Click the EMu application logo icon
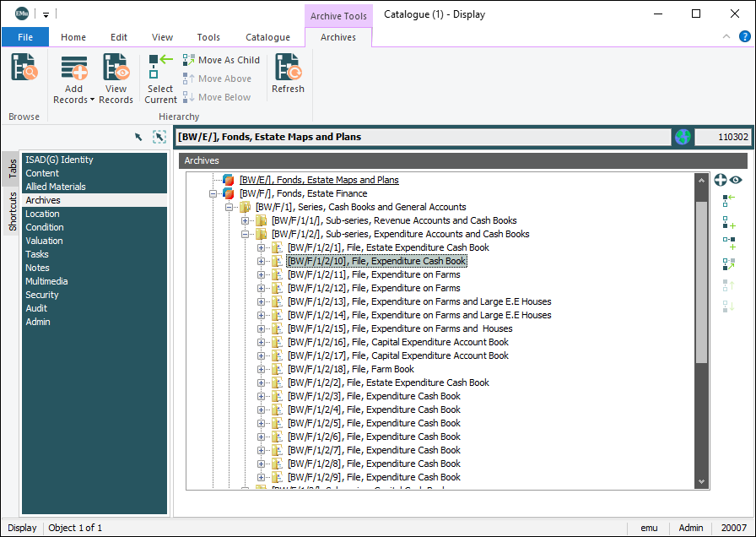 point(22,14)
